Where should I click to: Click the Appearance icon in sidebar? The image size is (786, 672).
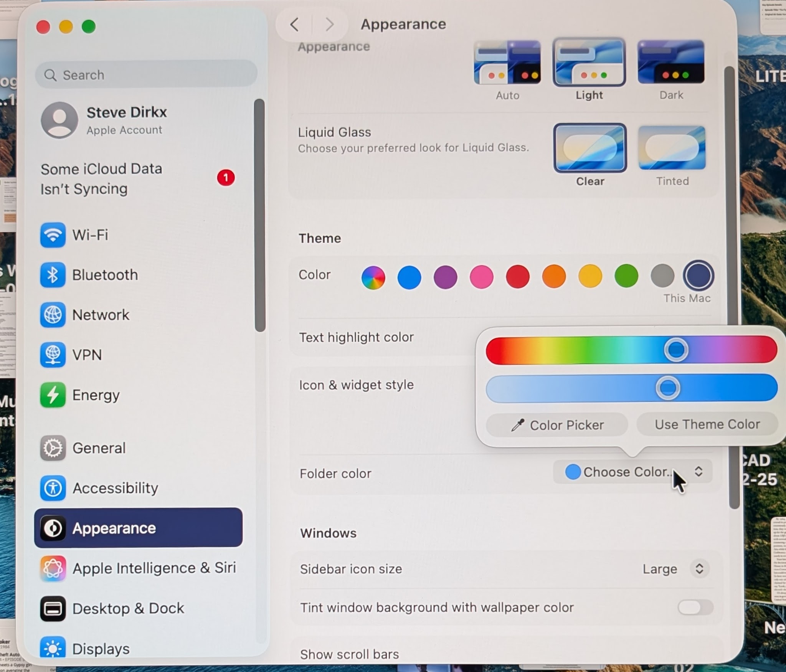[x=53, y=528]
